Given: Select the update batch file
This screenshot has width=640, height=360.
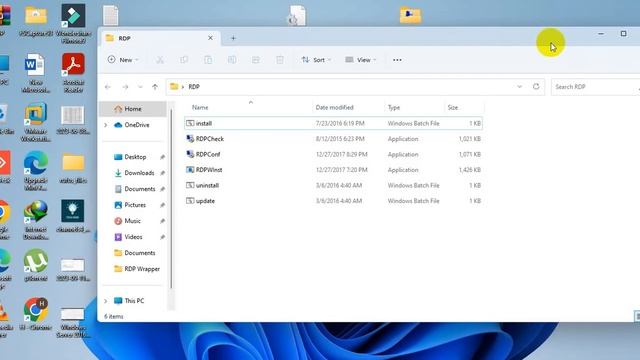Looking at the screenshot, I should pos(333,201).
